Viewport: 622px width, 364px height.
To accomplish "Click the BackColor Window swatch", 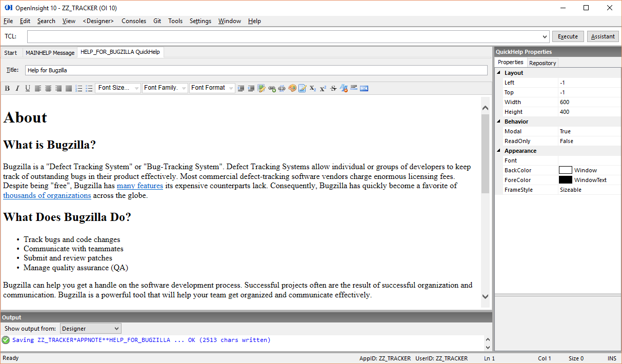I will [566, 170].
